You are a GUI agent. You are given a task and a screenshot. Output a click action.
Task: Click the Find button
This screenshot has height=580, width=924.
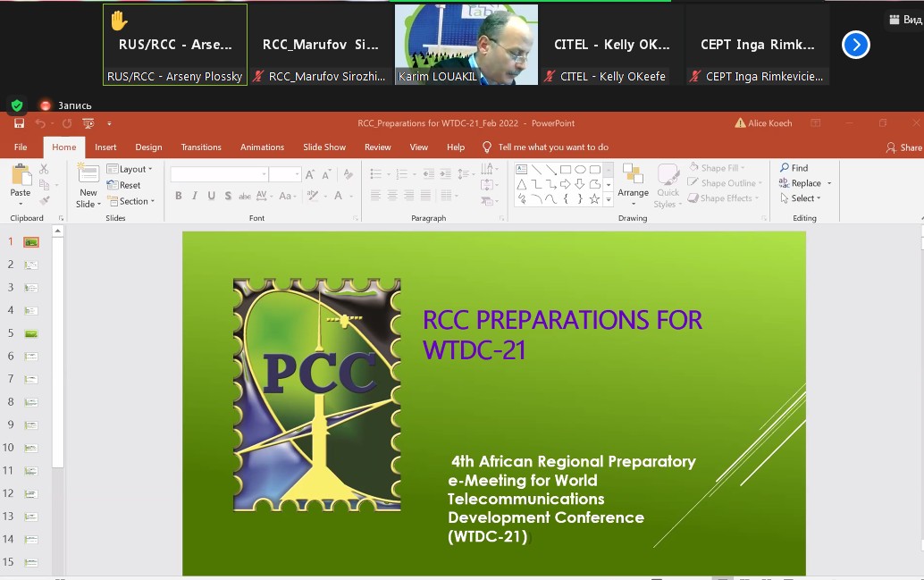click(x=794, y=168)
